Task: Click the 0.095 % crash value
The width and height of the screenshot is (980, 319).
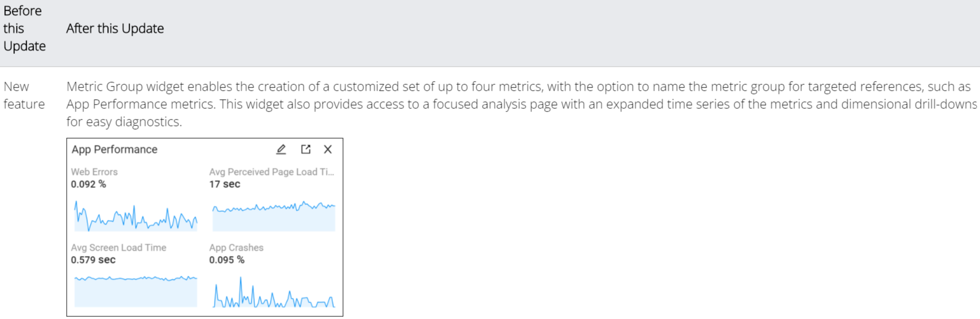Action: (227, 260)
